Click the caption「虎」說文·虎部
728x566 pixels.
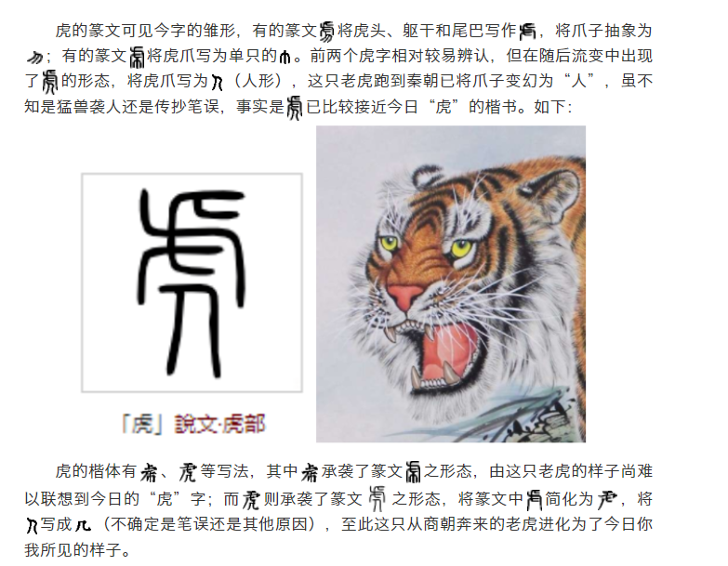[x=192, y=424]
